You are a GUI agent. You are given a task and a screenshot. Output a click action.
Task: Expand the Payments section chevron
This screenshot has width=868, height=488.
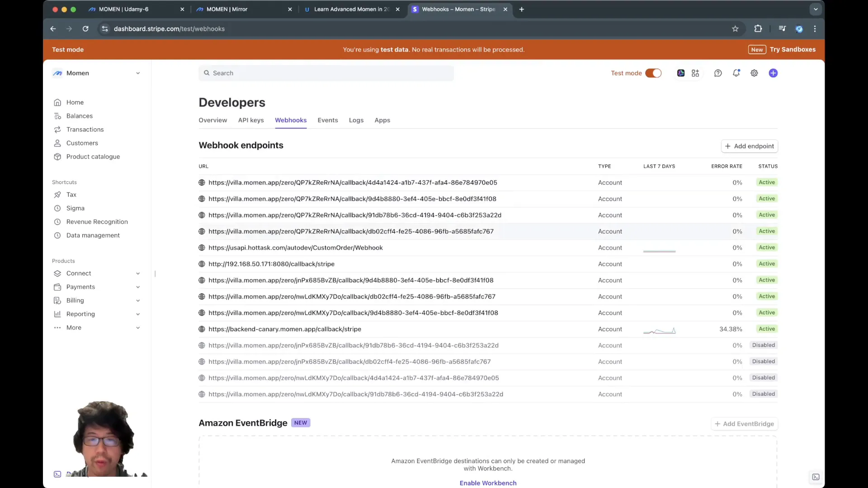(x=138, y=287)
